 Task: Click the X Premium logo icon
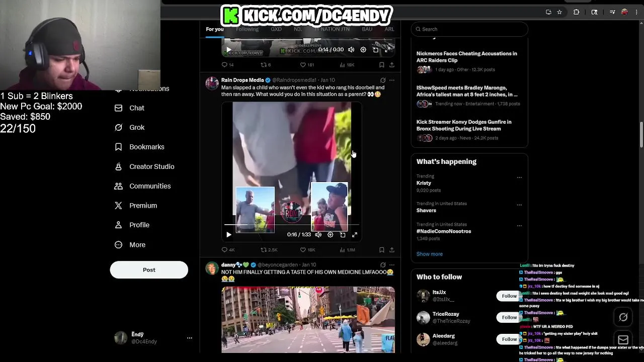(x=119, y=206)
